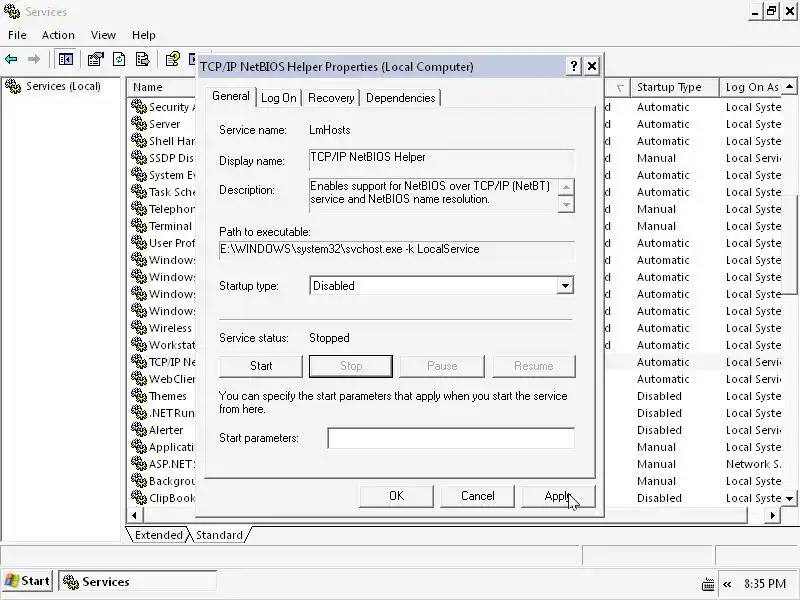Click the Path to executable field
This screenshot has width=800, height=600.
click(x=397, y=250)
